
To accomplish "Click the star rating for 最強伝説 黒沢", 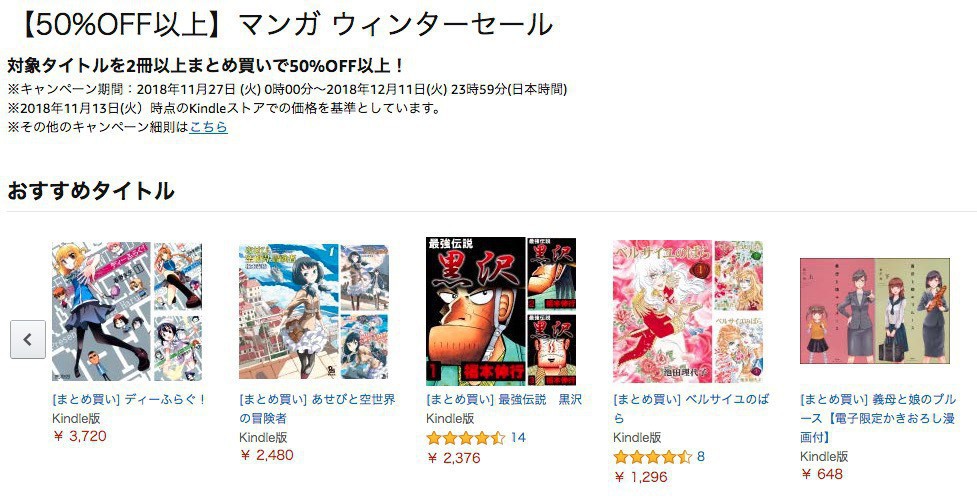I will point(465,438).
